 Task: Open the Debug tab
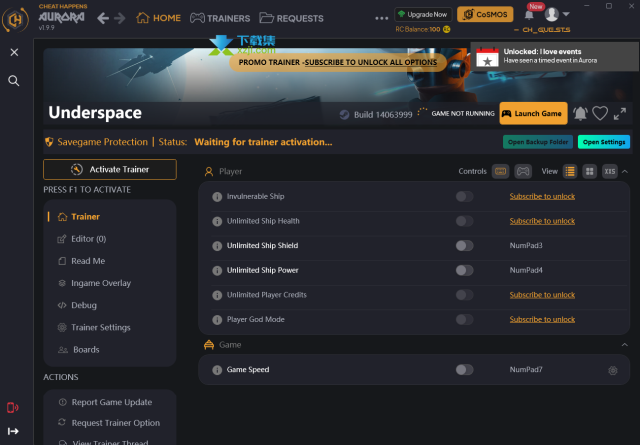[x=77, y=305]
